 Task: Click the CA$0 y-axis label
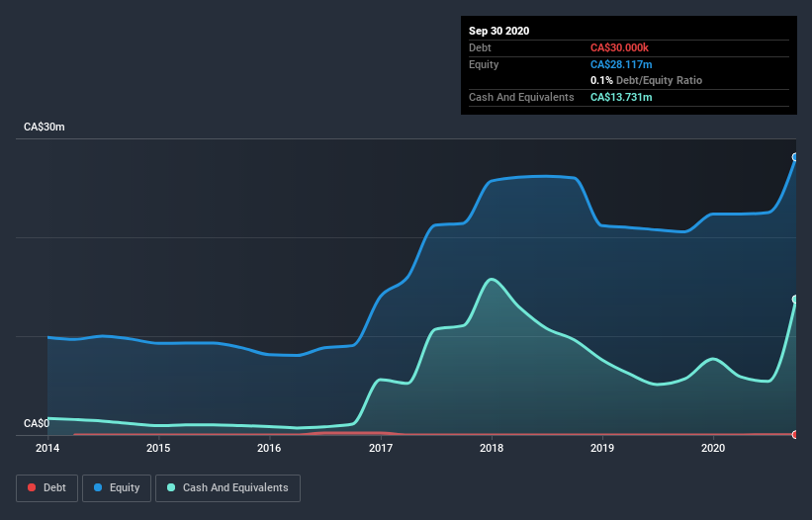pos(37,423)
